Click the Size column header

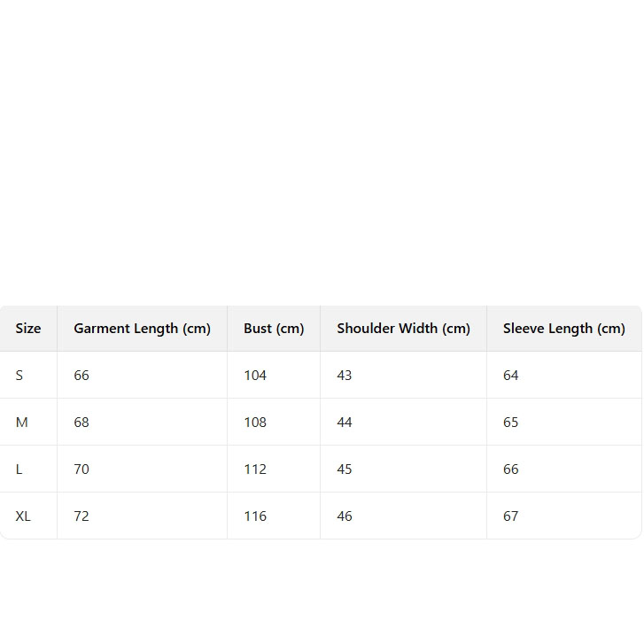[28, 329]
